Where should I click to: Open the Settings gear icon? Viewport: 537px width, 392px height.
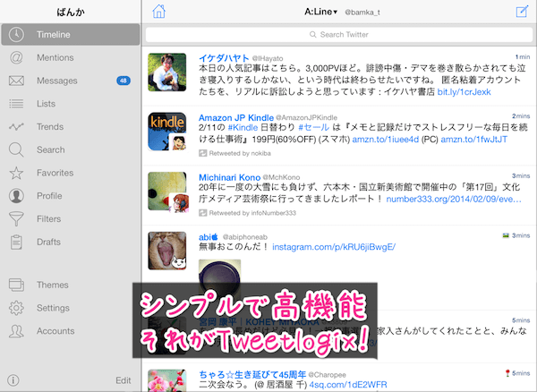tap(16, 308)
